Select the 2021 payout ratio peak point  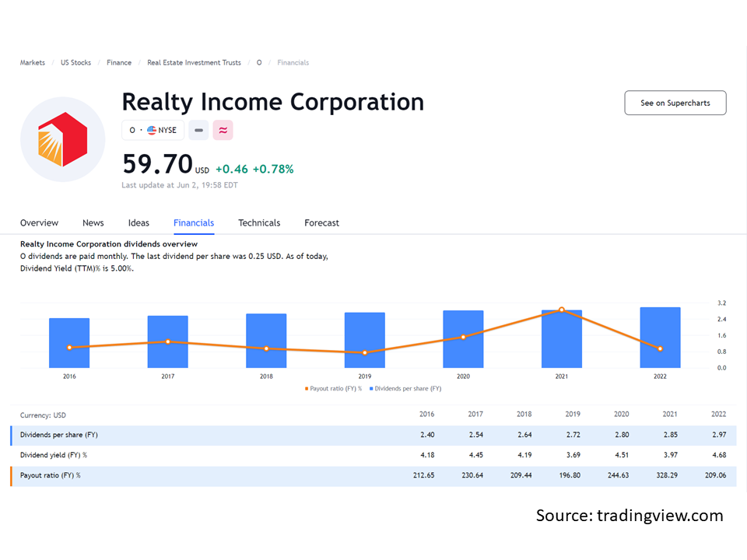pyautogui.click(x=561, y=310)
